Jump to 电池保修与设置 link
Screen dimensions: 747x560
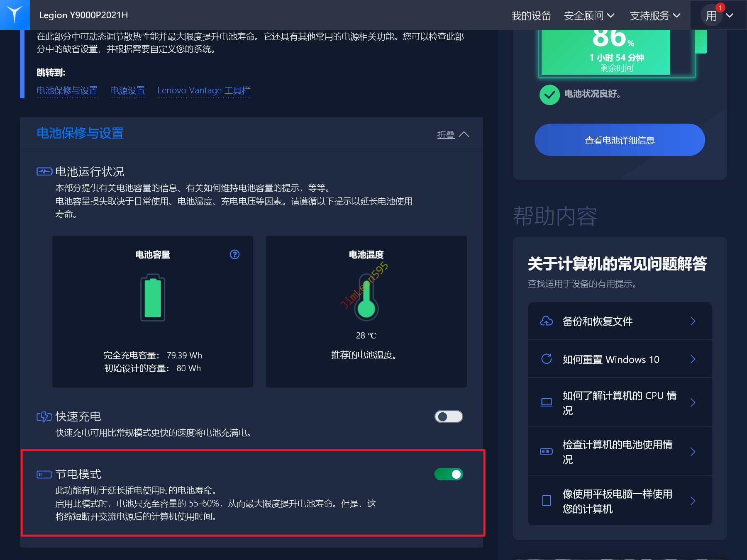67,90
